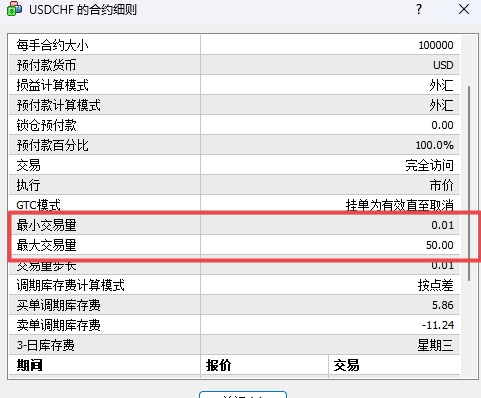Click the 外汇 value in the 损益计算模式 row
This screenshot has height=398, width=481.
point(441,85)
